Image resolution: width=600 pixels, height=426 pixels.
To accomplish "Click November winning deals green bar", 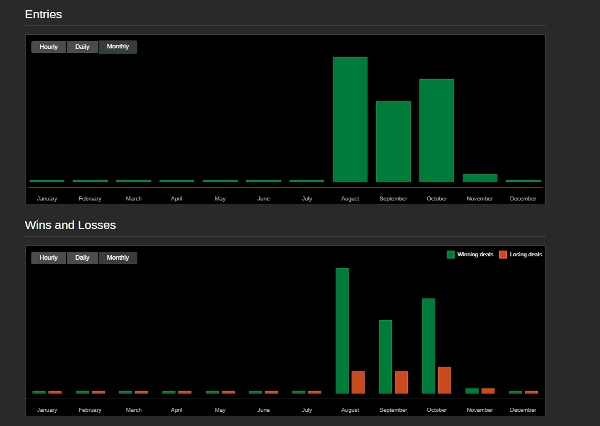I will (472, 391).
